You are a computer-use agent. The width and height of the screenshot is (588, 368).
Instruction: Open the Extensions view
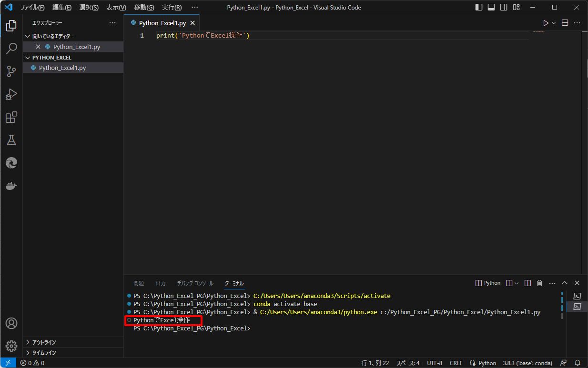(11, 117)
